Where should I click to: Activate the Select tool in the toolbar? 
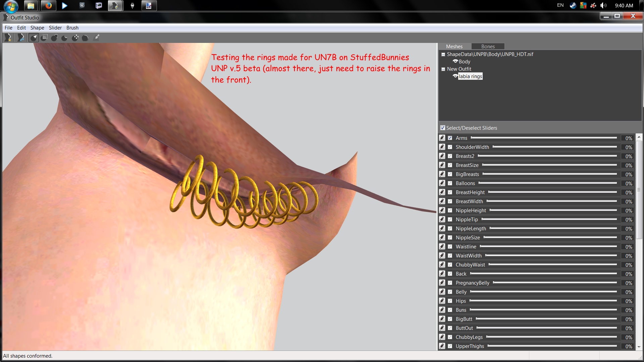tap(34, 38)
